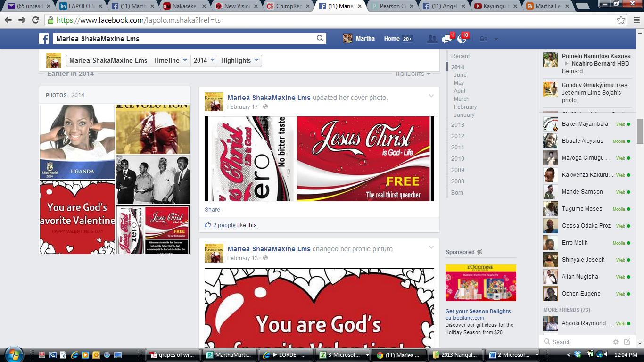Viewport: 644px width, 362px height.
Task: Open the notifications globe icon
Action: (462, 39)
